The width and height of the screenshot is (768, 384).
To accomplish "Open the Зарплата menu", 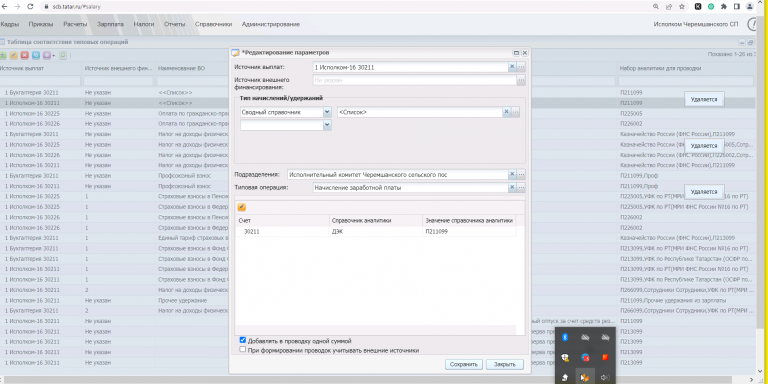I will coord(110,24).
